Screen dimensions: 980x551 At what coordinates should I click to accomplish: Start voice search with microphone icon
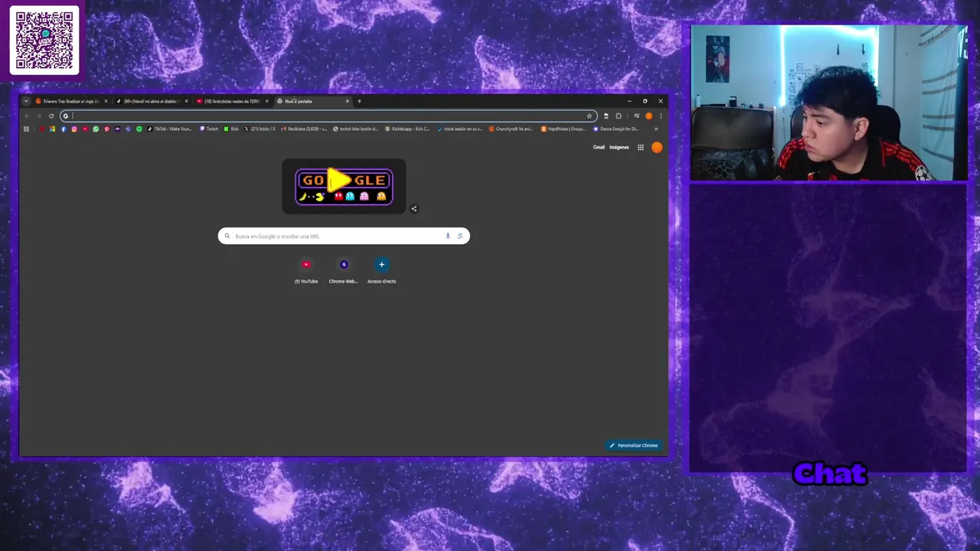(x=448, y=236)
